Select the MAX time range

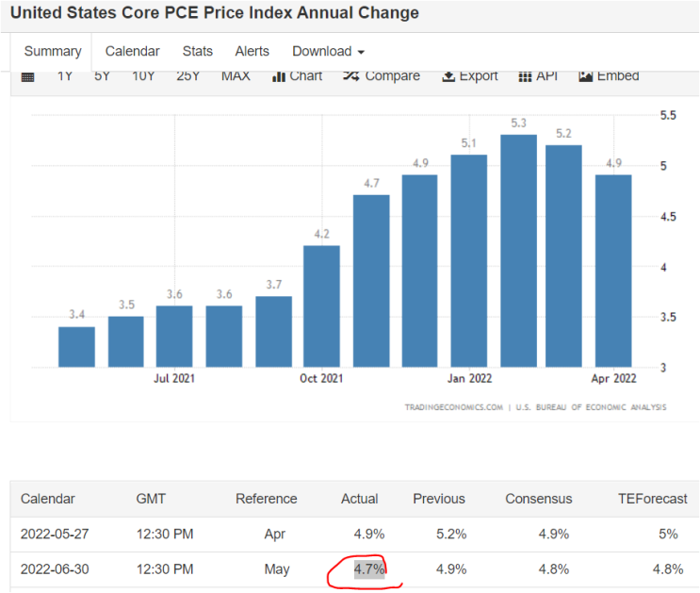click(x=236, y=76)
